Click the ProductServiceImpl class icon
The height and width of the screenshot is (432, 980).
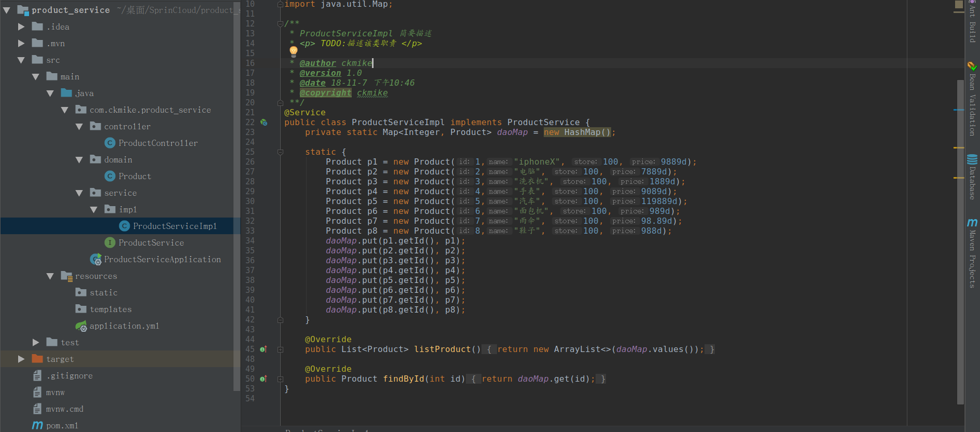(125, 226)
